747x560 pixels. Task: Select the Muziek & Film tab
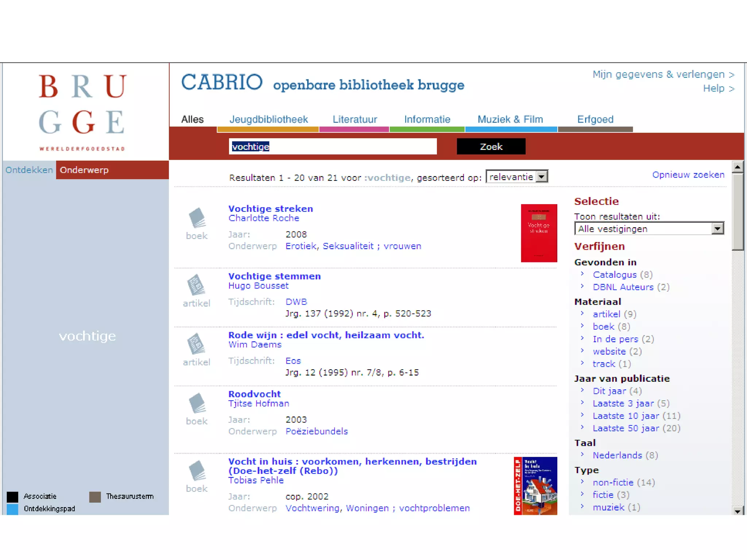[510, 119]
